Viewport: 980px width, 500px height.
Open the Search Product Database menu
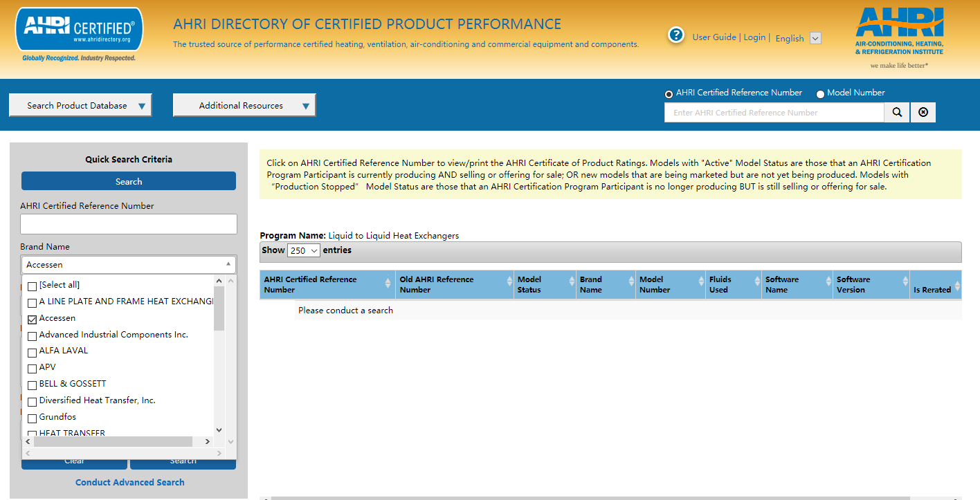pos(80,106)
